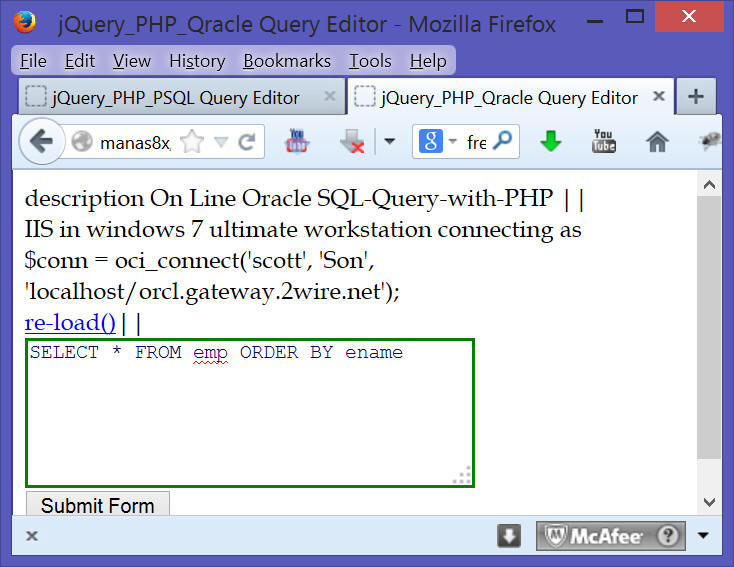Click the YouTube icon right of the green arrow
The image size is (734, 567).
click(604, 141)
